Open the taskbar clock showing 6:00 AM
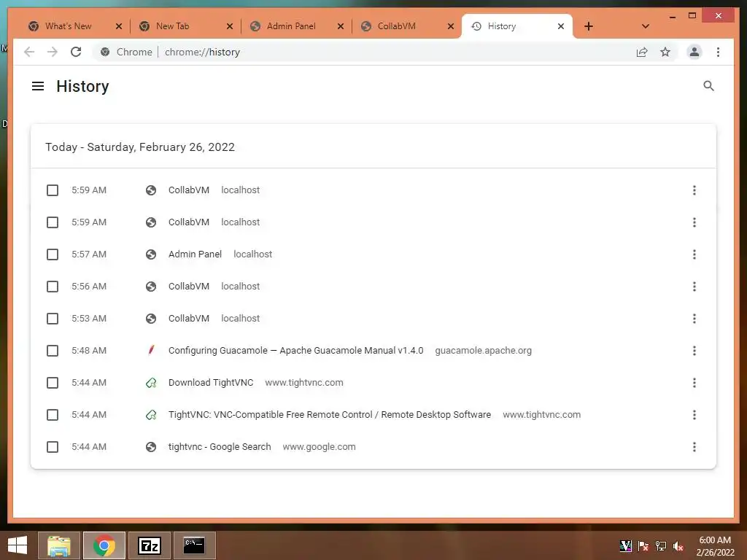747x560 pixels. coord(715,546)
